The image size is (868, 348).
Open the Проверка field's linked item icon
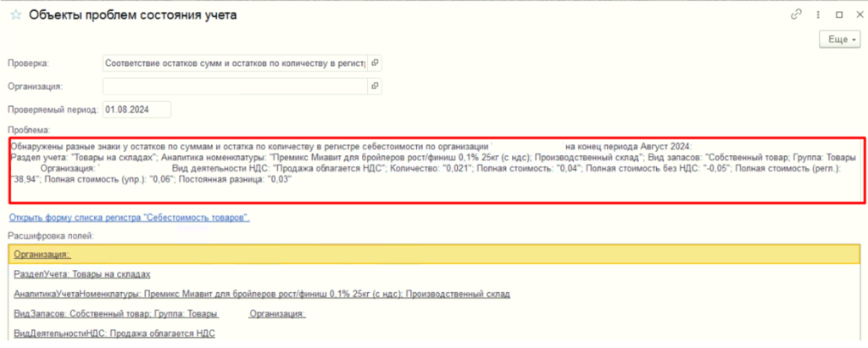pos(376,63)
